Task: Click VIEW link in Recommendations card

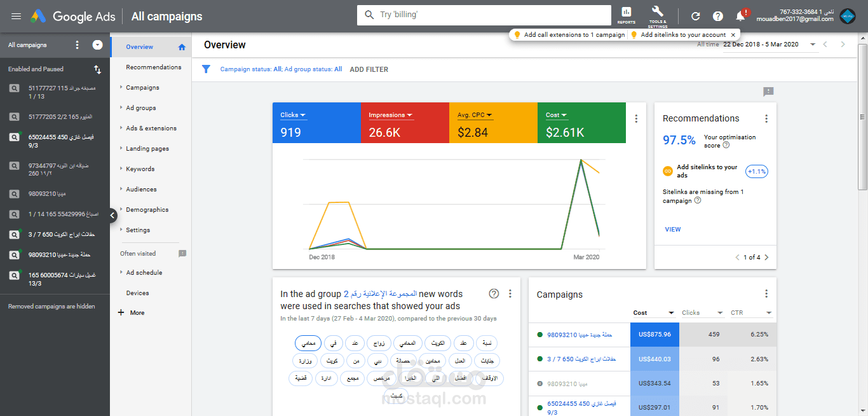Action: (673, 230)
